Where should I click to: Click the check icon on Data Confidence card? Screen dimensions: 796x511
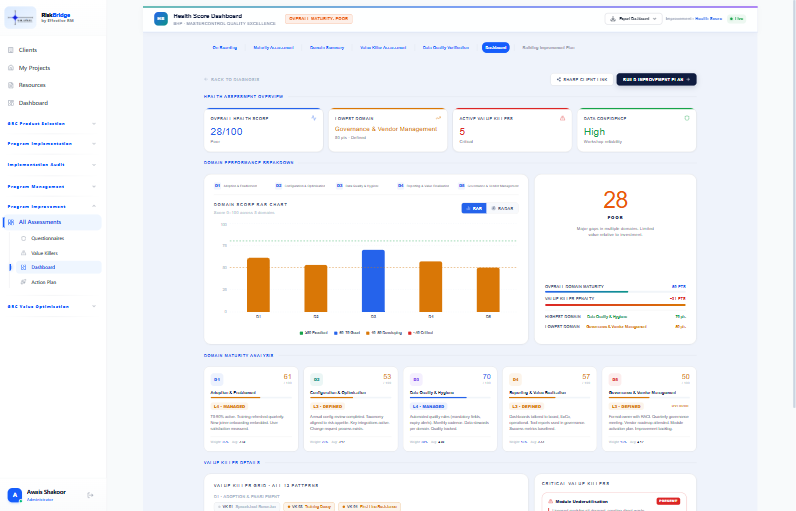(x=687, y=118)
